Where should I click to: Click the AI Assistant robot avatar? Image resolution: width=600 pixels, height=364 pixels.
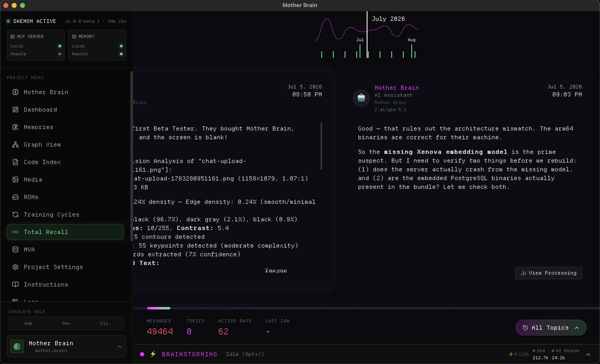[x=361, y=98]
